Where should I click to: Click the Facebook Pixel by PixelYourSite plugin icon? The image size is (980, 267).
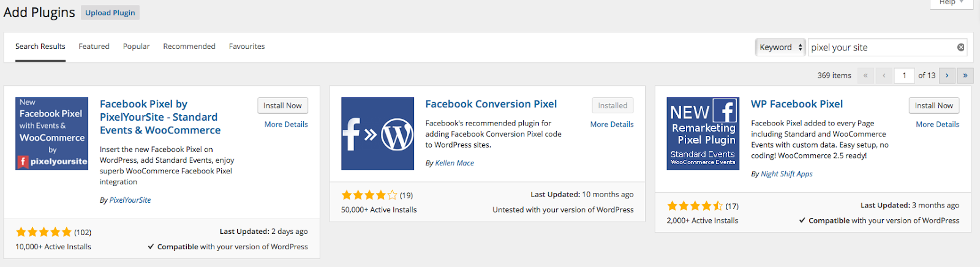(x=51, y=133)
